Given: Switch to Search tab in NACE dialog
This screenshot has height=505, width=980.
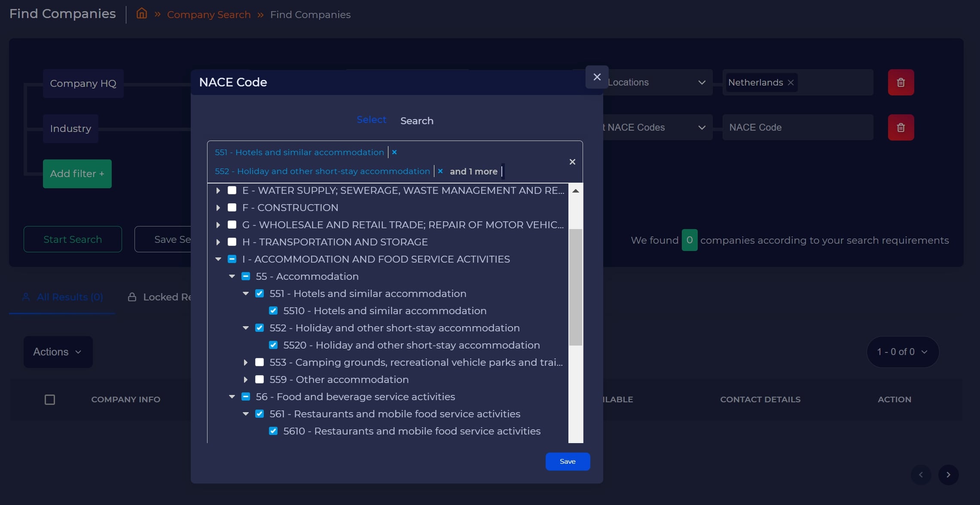Looking at the screenshot, I should tap(416, 121).
